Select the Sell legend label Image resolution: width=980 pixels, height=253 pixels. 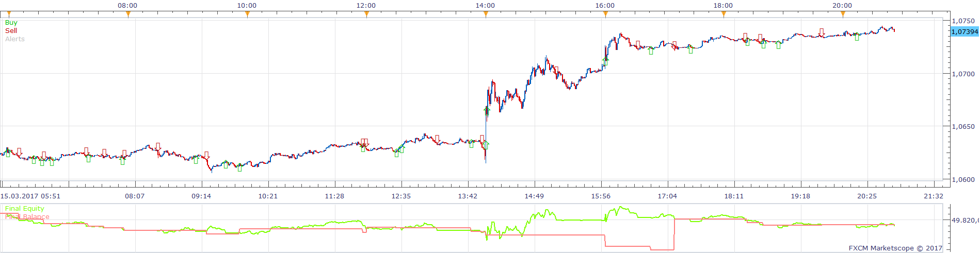click(x=11, y=31)
